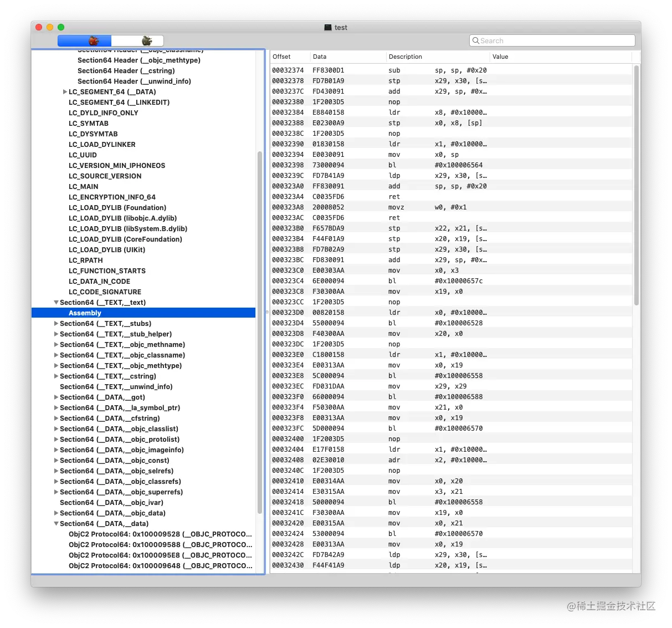672x628 pixels.
Task: Select row at offset 00032408 adr instruction
Action: pos(451,460)
